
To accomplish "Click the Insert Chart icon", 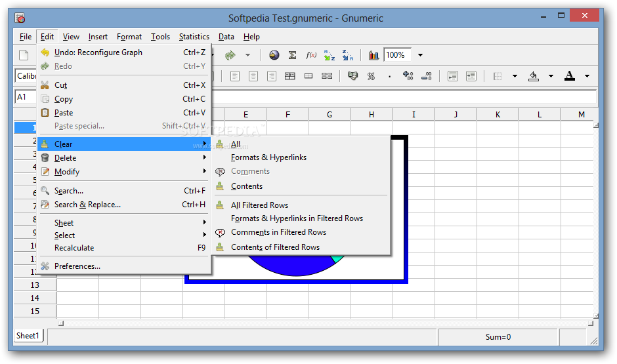I will (x=374, y=55).
